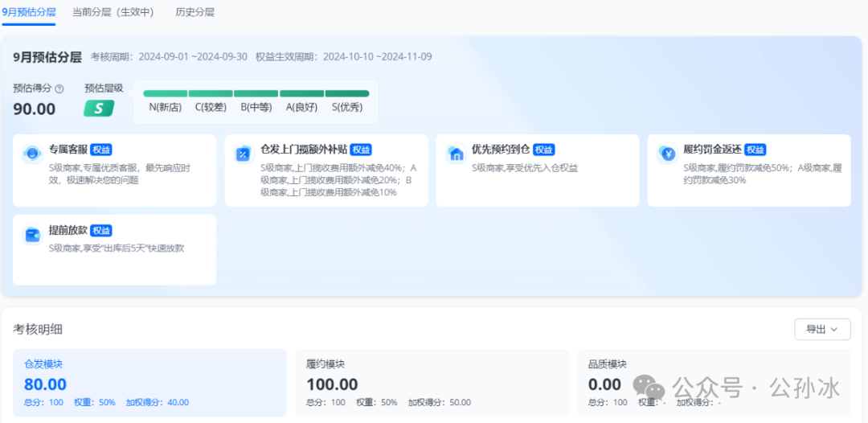
Task: Click 权益 tag beside 仓发上门揽额外补贴
Action: click(x=361, y=150)
